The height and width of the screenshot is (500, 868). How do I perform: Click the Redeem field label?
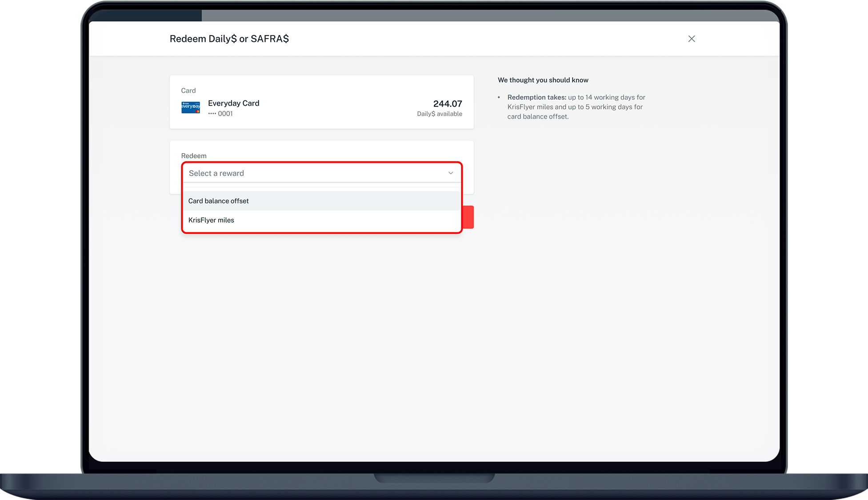click(x=194, y=156)
